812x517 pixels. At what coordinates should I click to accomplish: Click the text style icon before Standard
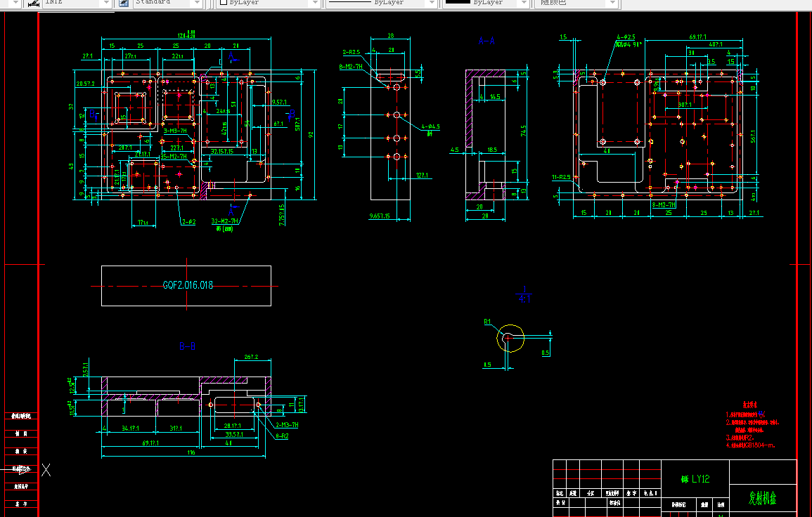(x=123, y=3)
